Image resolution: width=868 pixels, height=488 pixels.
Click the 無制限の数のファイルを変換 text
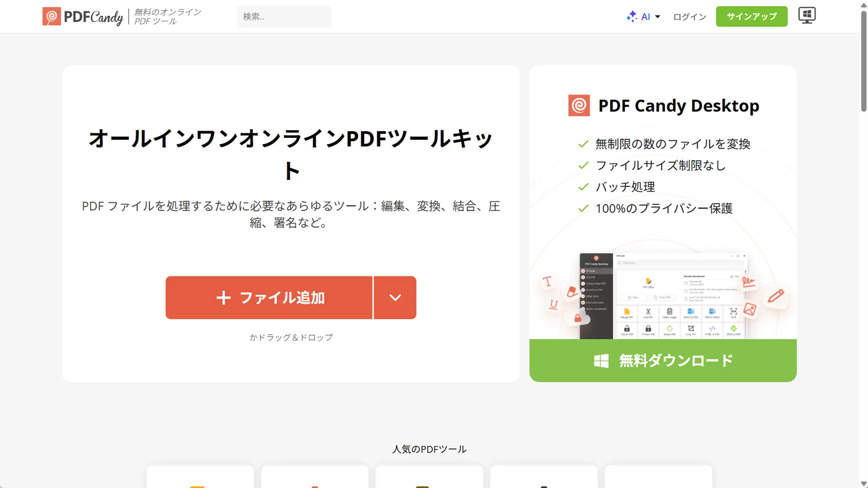[673, 144]
